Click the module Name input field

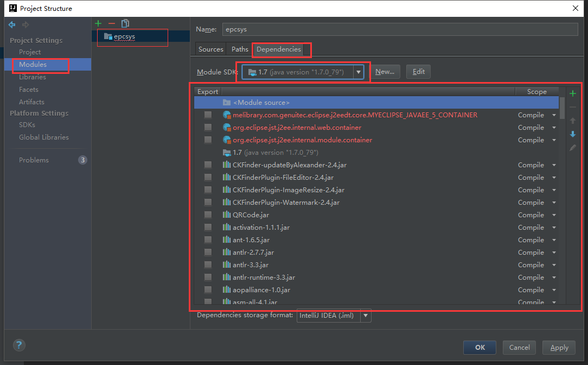click(400, 29)
